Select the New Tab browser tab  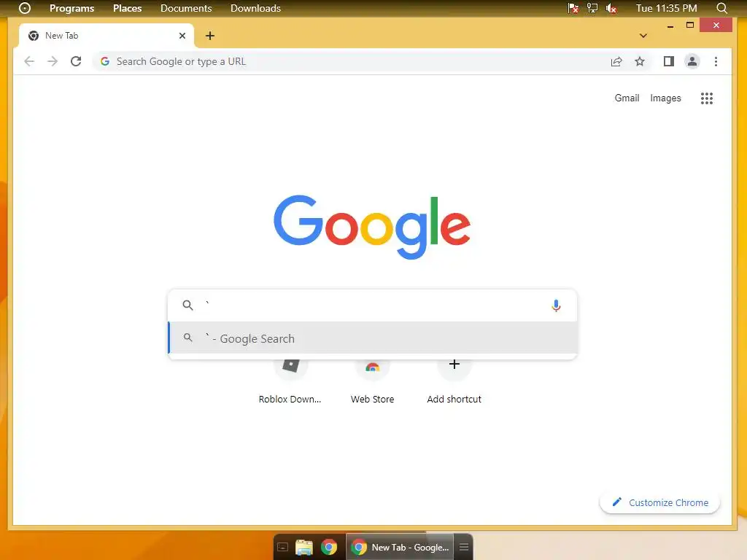point(106,36)
